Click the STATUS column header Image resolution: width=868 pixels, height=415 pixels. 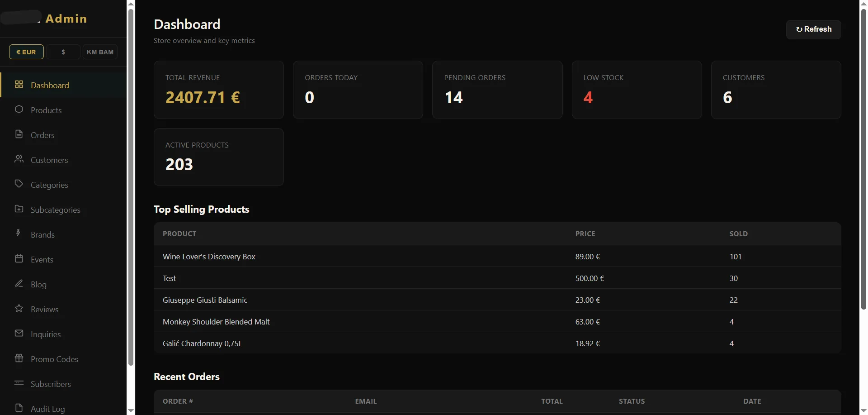632,401
